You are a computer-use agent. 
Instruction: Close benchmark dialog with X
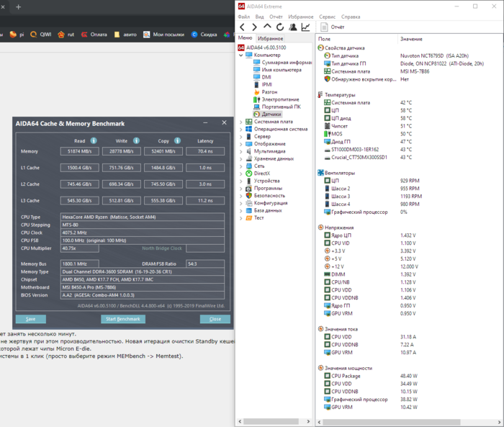tap(224, 123)
